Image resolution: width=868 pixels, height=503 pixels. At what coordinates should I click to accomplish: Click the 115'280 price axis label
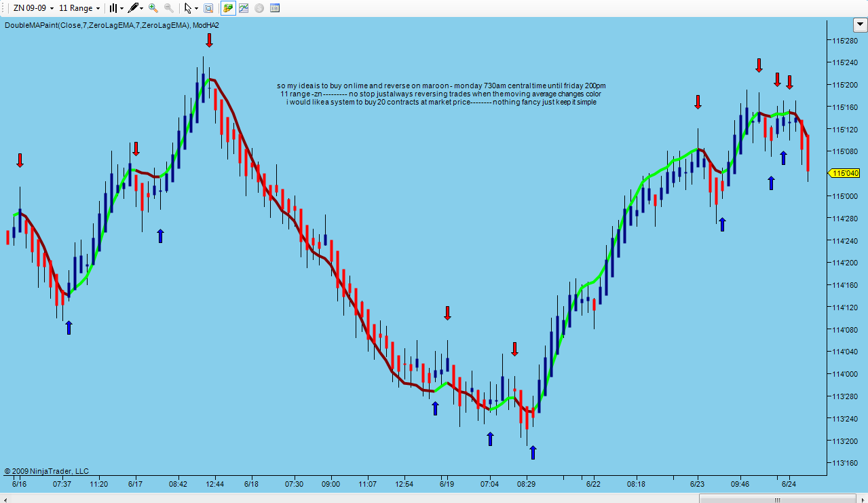click(844, 40)
